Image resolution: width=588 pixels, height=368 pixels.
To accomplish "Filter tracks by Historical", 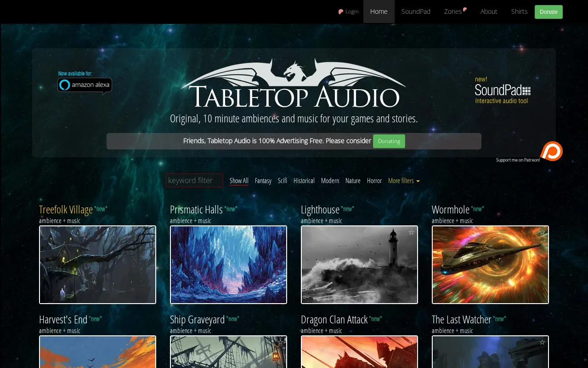I will (304, 181).
